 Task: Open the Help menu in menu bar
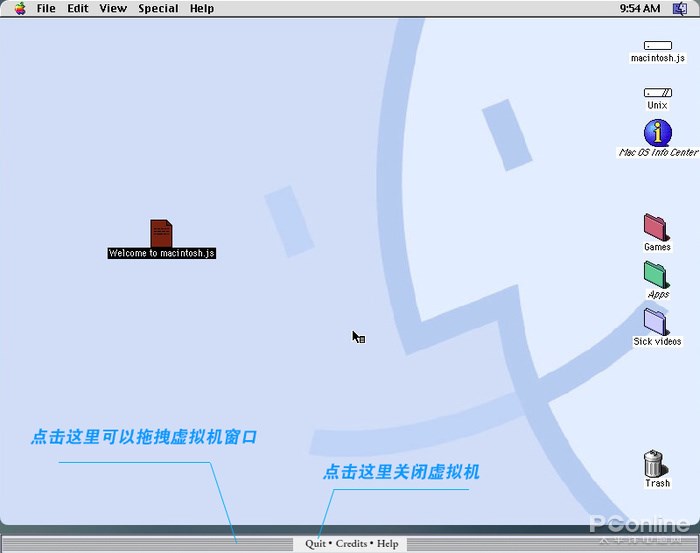click(202, 8)
